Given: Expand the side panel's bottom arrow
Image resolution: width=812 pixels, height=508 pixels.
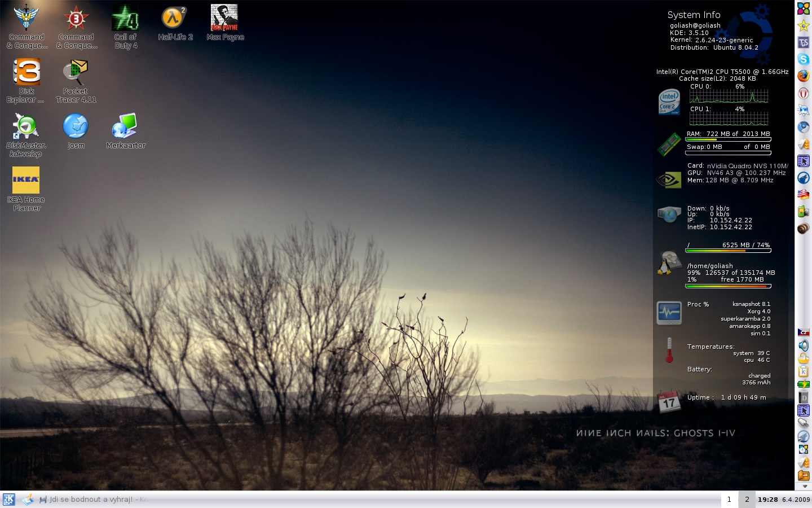Looking at the screenshot, I should click(x=804, y=486).
